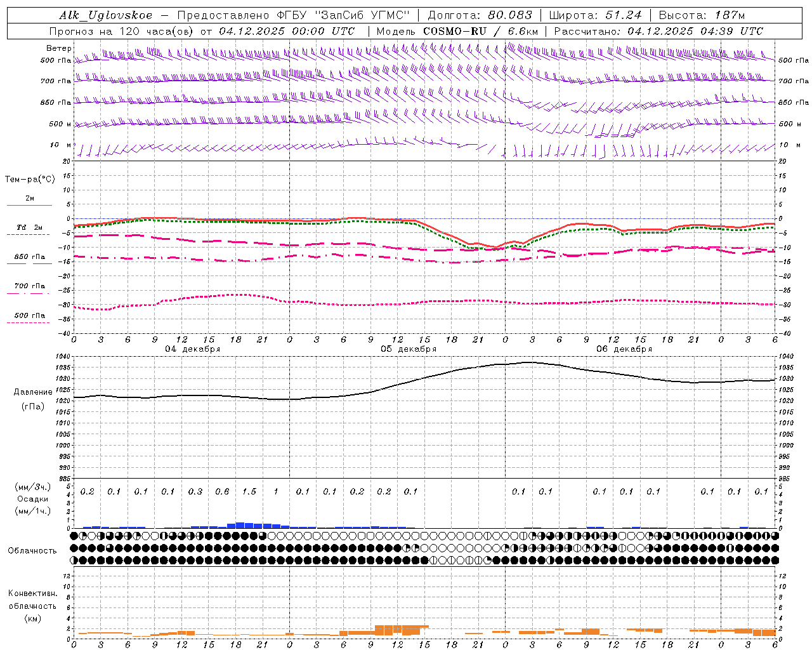This screenshot has height=650, width=812.
Task: Click the Давление pressure panel label
Action: [33, 392]
